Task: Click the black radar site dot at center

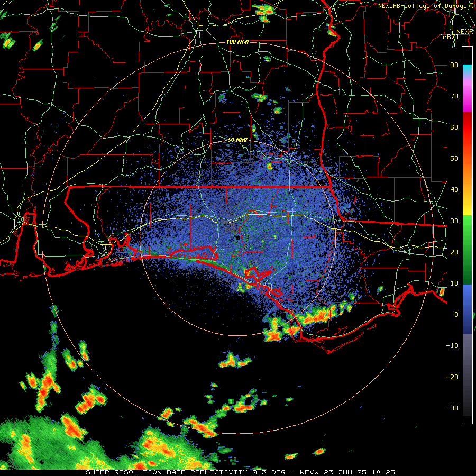Action: pyautogui.click(x=237, y=237)
